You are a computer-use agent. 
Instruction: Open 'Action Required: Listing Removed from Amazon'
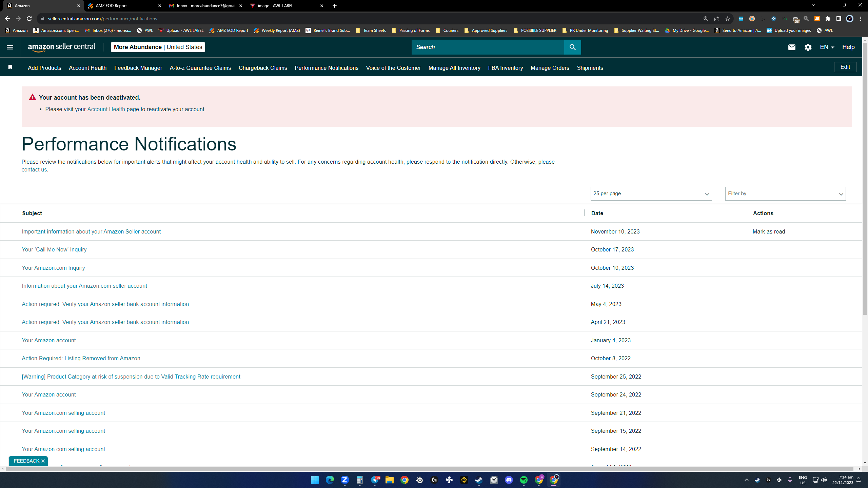81,358
